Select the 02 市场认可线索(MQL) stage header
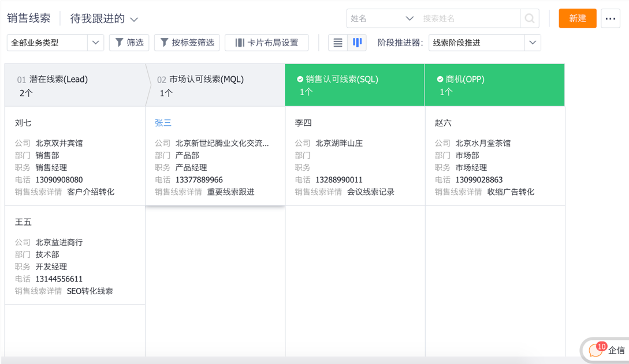Viewport: 629px width, 364px height. coord(215,85)
